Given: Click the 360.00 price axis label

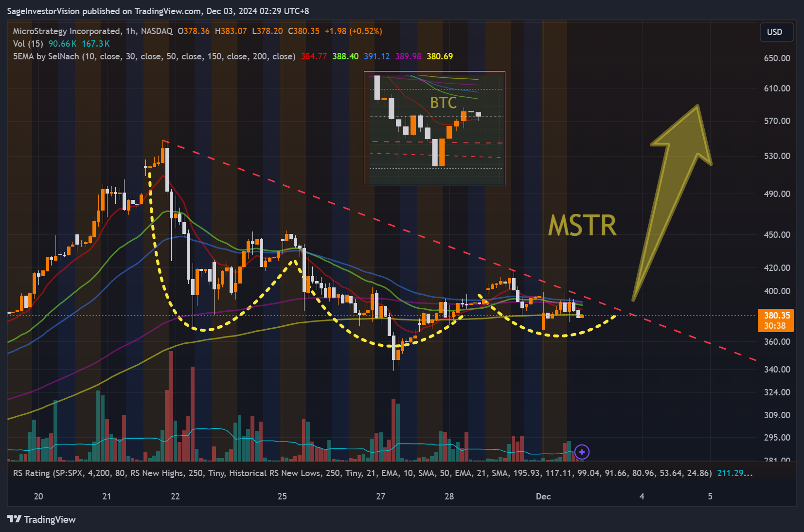Looking at the screenshot, I should [x=777, y=342].
